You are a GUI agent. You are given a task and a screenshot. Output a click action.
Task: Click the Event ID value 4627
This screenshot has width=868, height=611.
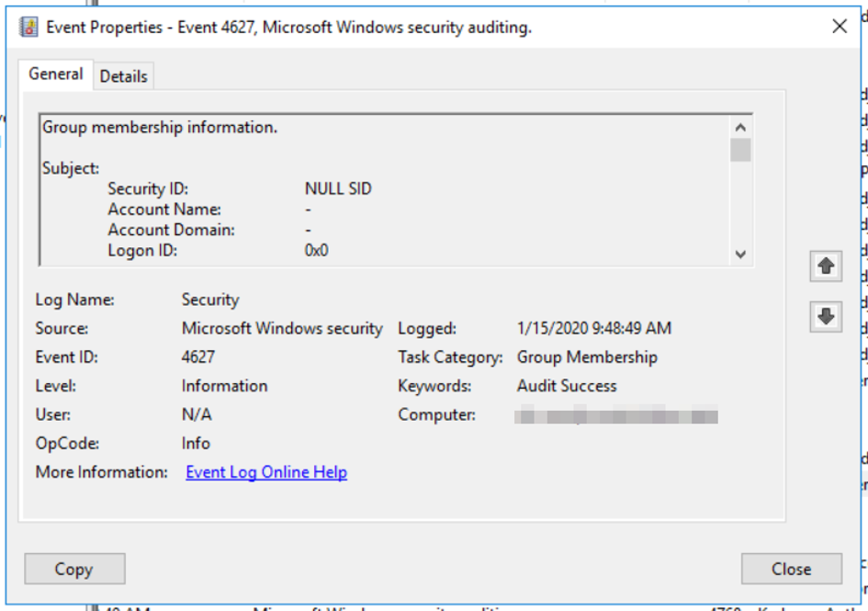point(198,357)
